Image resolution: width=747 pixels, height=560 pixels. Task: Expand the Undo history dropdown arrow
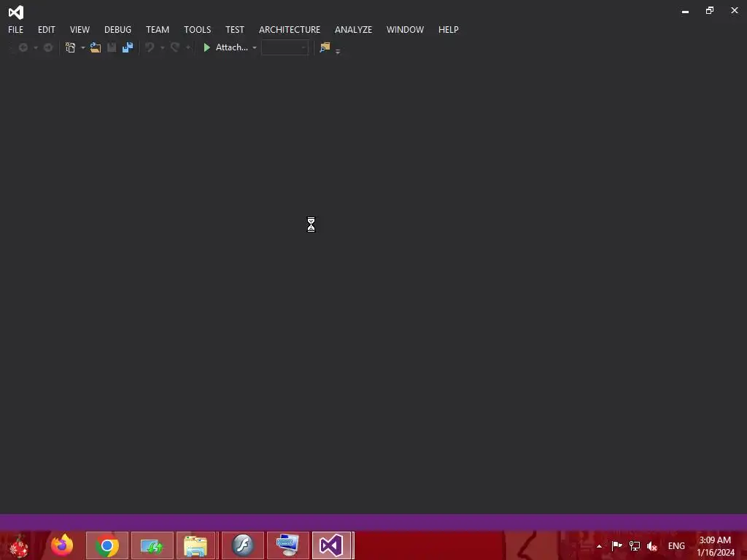pyautogui.click(x=163, y=47)
